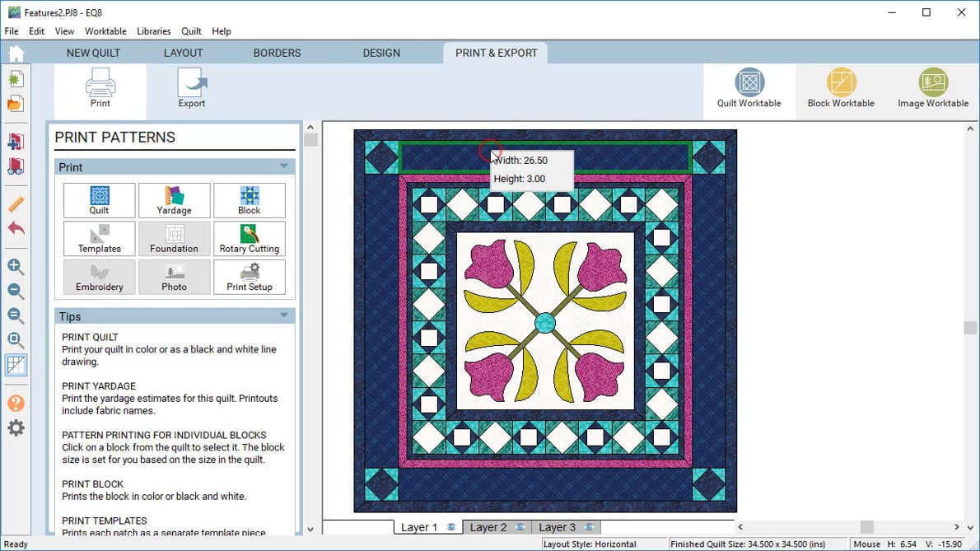This screenshot has width=980, height=551.
Task: Click canvas horizontal scroll right arrow
Action: pos(956,527)
